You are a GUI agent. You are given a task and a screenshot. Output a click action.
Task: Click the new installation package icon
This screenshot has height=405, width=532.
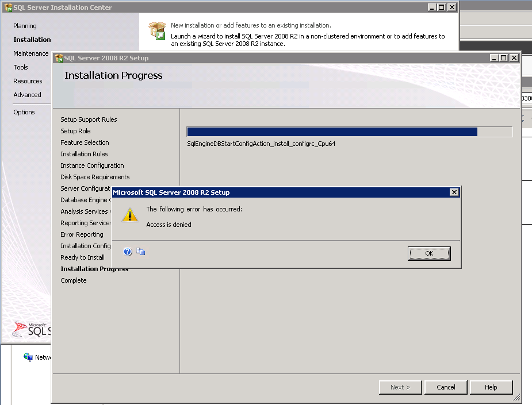point(157,30)
